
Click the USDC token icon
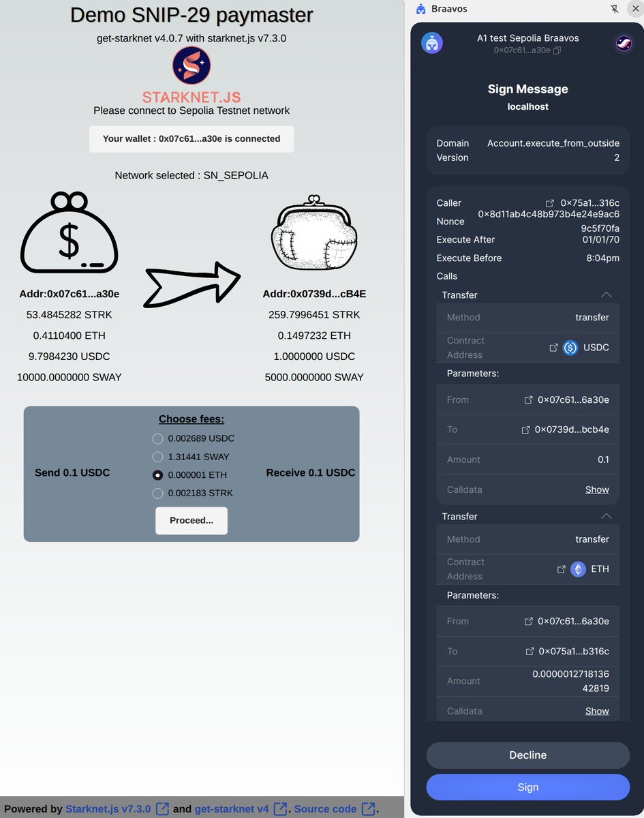click(570, 348)
